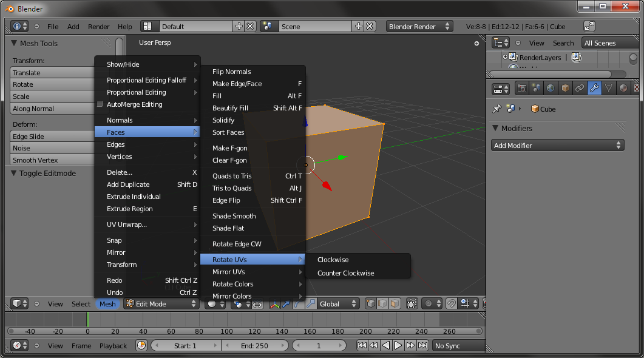Click the timeline play forward button
The image size is (644, 358).
click(x=398, y=345)
